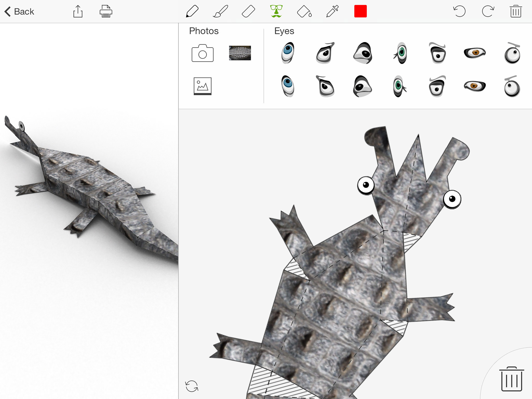Viewport: 532px width, 399px height.
Task: Open the red color swatch
Action: click(x=360, y=11)
